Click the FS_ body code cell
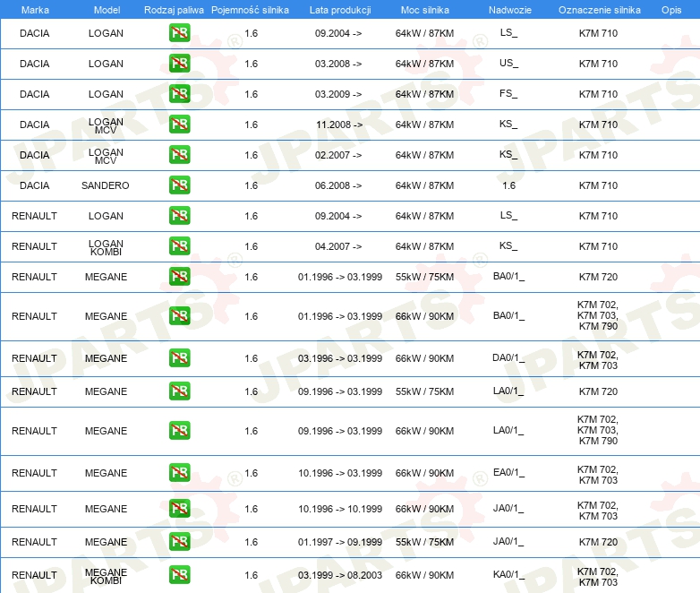Screen dimensions: 700x593 coord(508,93)
